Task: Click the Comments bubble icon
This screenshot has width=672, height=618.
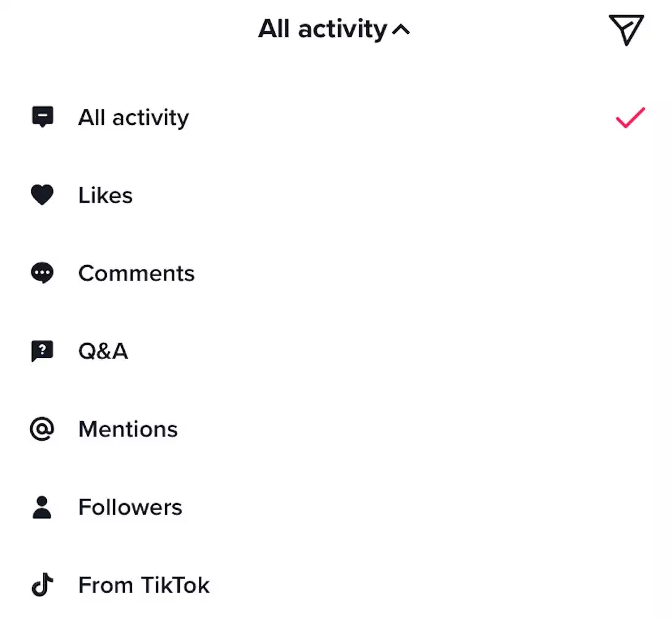Action: (x=43, y=273)
